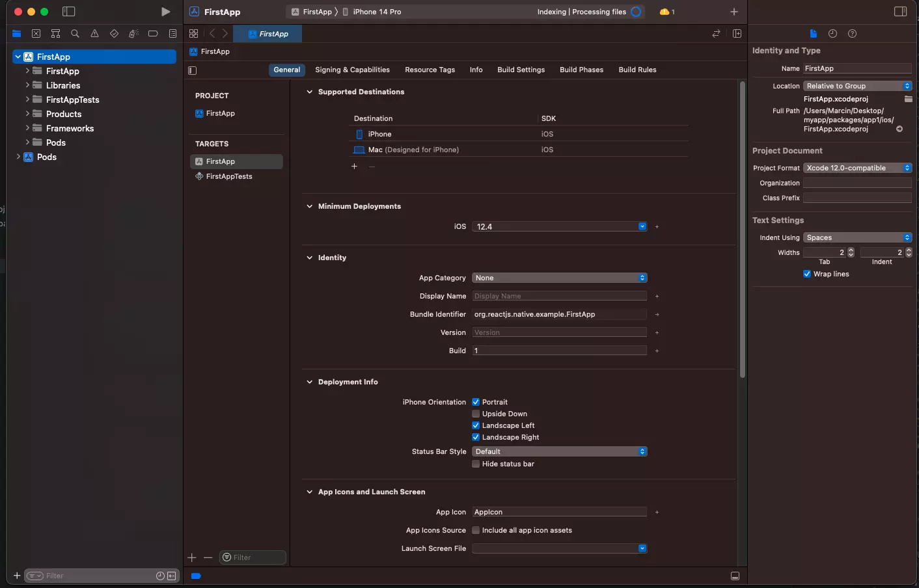
Task: Add a supported destination with plus
Action: coord(354,167)
